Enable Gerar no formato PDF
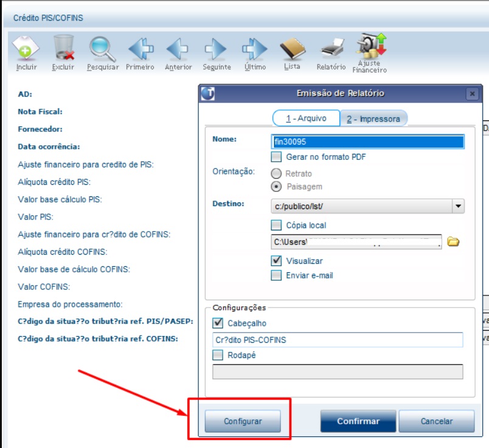This screenshot has height=448, width=489. (276, 156)
